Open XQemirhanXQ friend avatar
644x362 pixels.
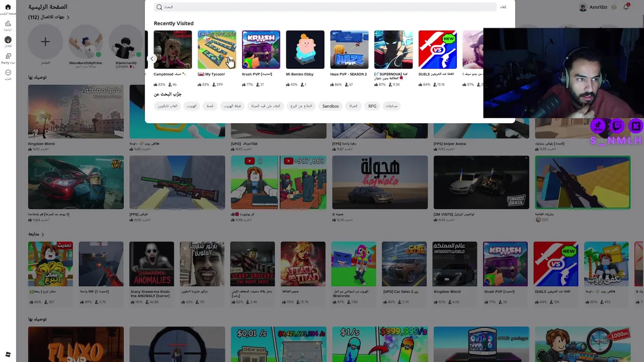tap(126, 42)
